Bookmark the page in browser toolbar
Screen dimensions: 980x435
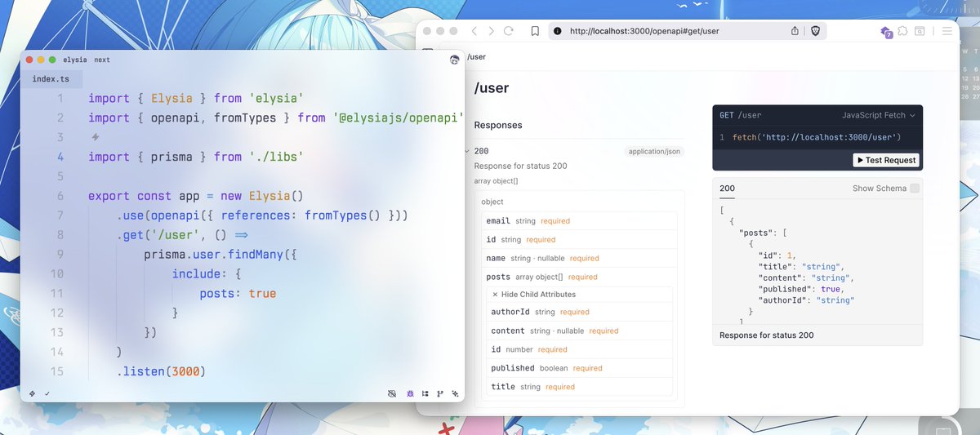pyautogui.click(x=534, y=31)
